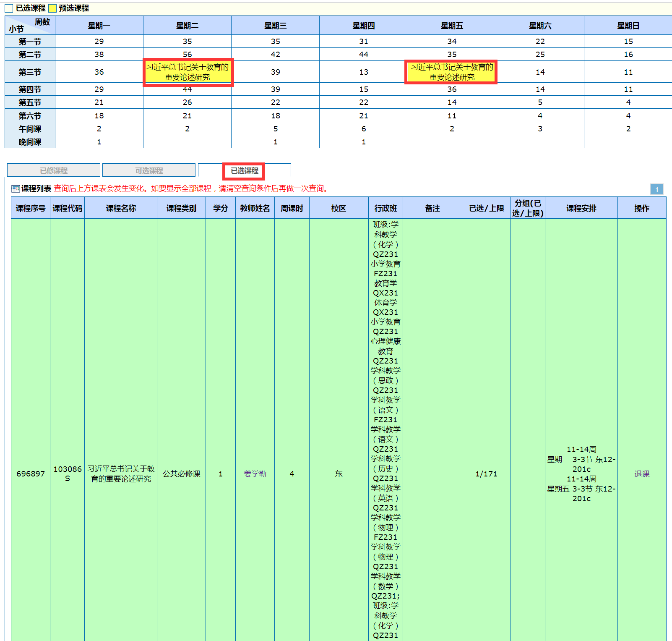Click the yellow 预选课程 legend box

pos(52,8)
